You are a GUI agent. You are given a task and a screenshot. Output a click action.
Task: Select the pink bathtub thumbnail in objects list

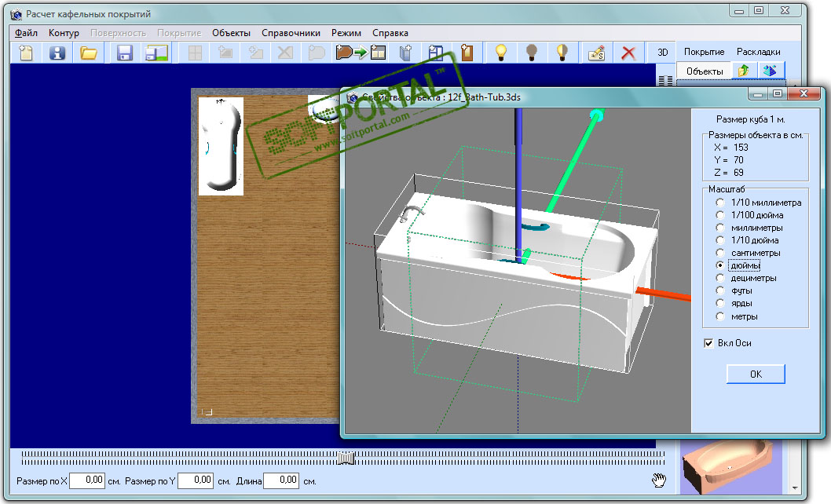730,469
